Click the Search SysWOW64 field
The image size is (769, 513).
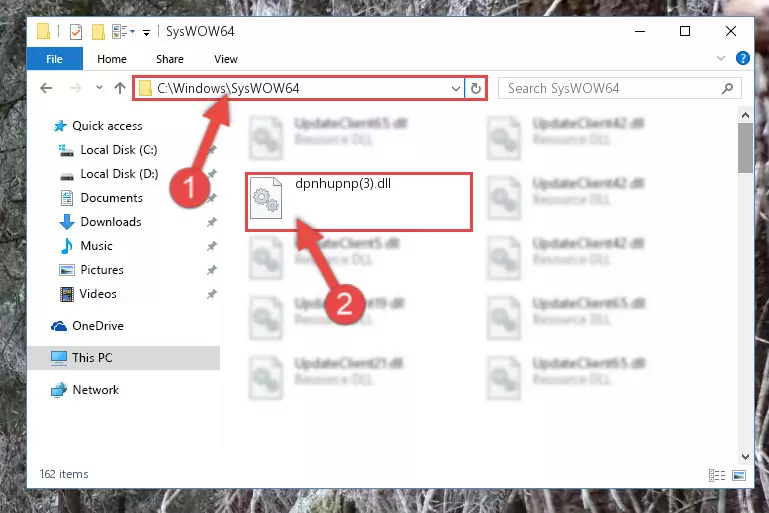click(619, 88)
